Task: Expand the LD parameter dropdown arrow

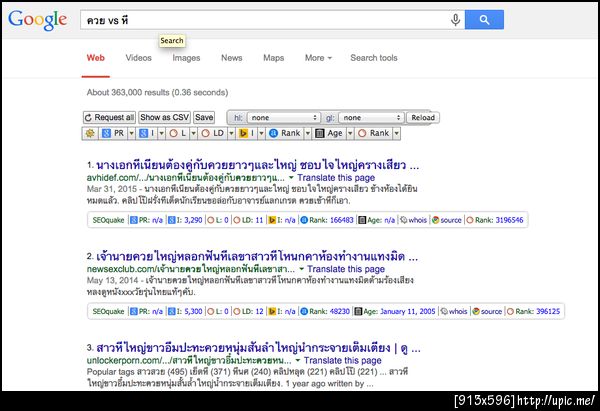Action: pos(231,133)
